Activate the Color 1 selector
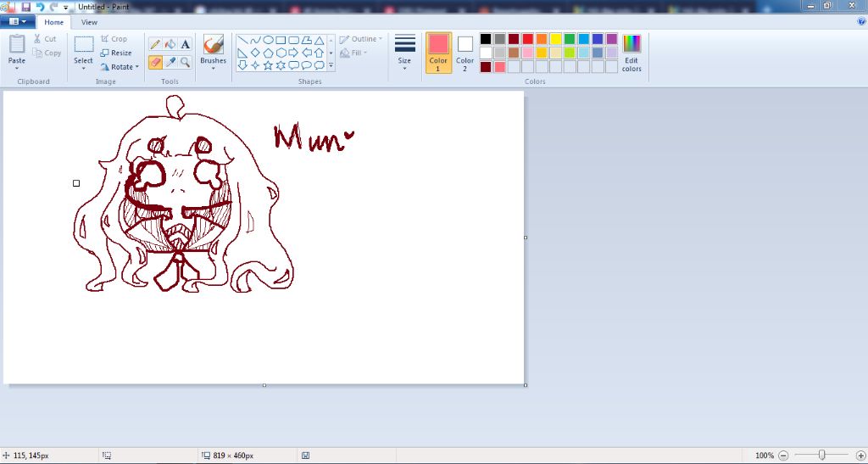 (x=438, y=53)
